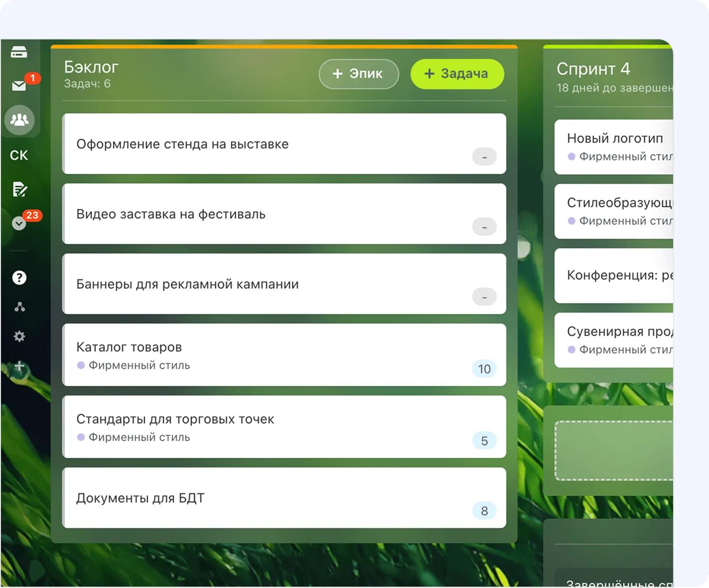Click Фирменный стиль epic tag under Стандарты

pyautogui.click(x=139, y=437)
